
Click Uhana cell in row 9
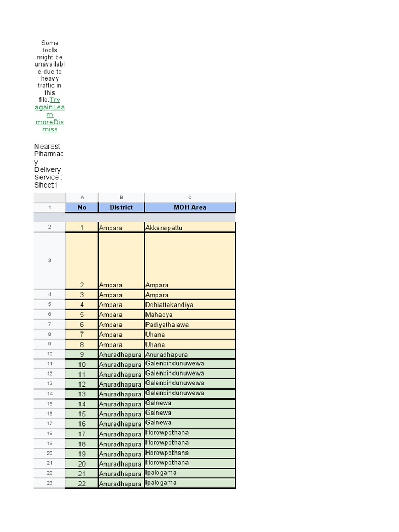click(190, 344)
